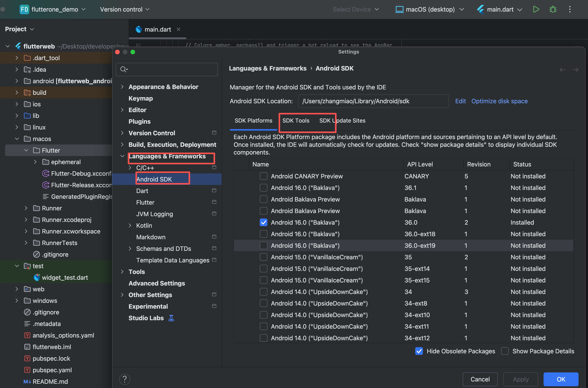Click the analysis_options.yaml file icon
This screenshot has height=388, width=588.
coord(27,335)
